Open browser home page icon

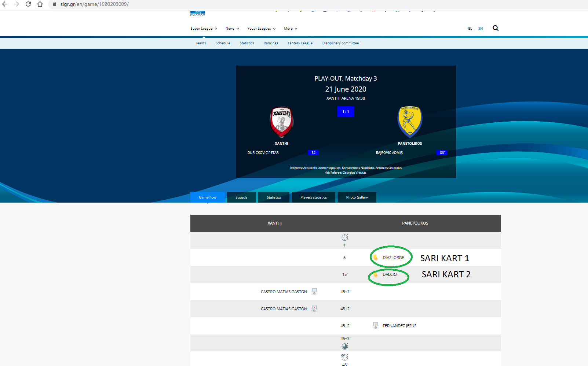coord(40,4)
